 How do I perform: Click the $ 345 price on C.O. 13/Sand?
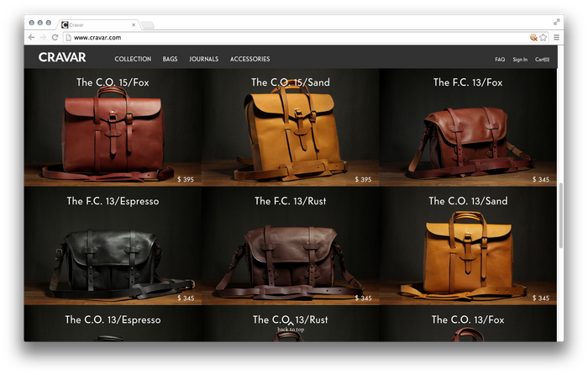(541, 298)
